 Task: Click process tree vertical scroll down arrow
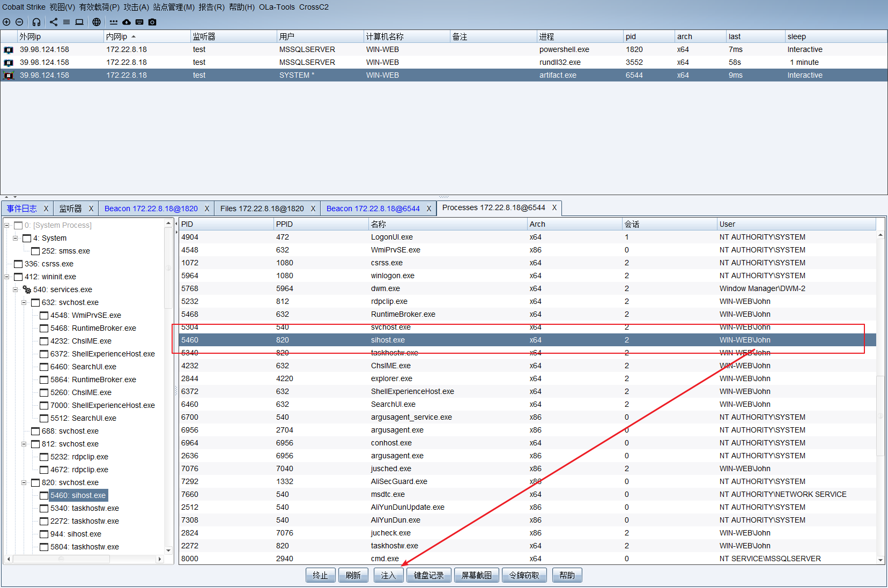pos(169,550)
